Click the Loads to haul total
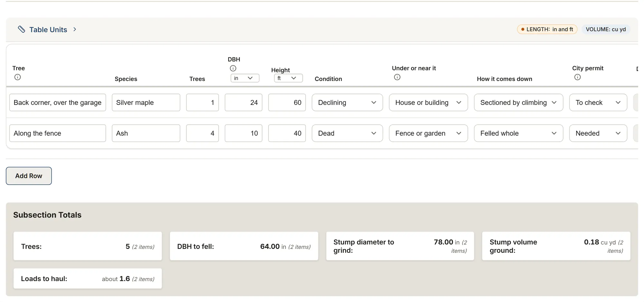Viewport: 644px width, 302px height. click(x=88, y=279)
